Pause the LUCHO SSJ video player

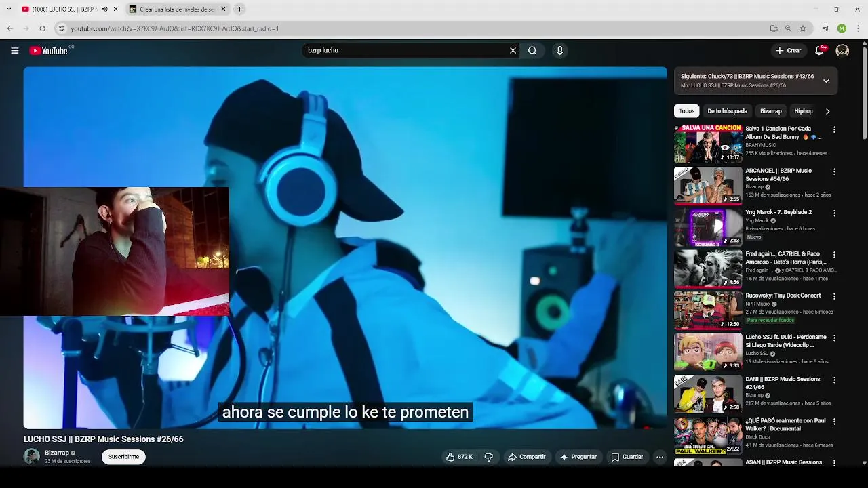click(x=345, y=248)
